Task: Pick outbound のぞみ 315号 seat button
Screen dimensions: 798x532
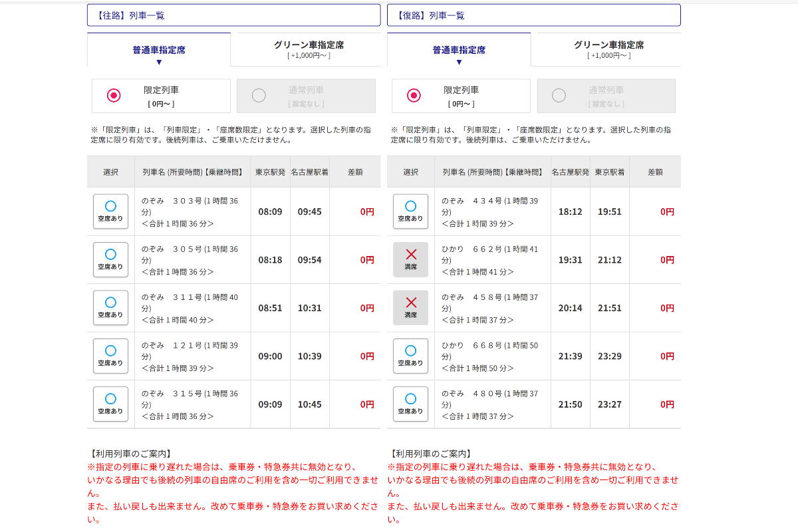Action: click(x=110, y=404)
